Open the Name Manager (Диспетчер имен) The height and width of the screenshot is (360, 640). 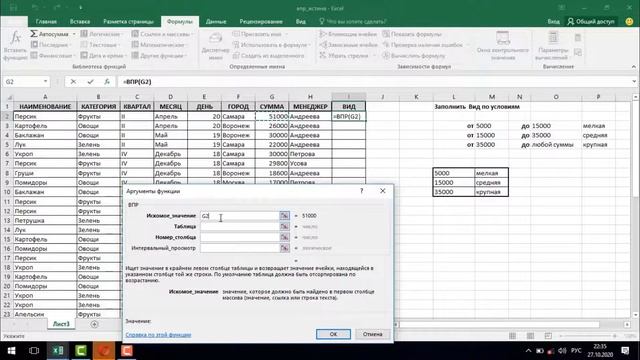coord(216,46)
